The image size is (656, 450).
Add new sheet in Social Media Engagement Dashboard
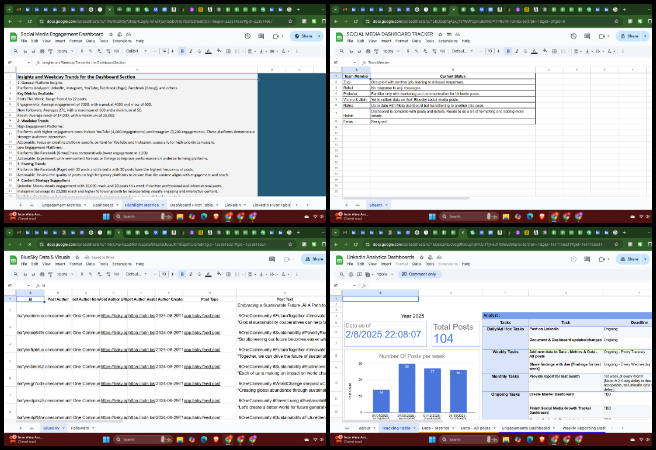[x=21, y=205]
